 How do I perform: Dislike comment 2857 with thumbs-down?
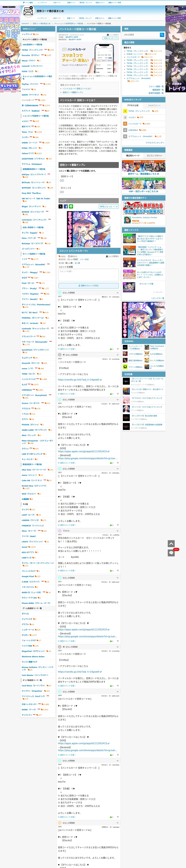coord(118,349)
